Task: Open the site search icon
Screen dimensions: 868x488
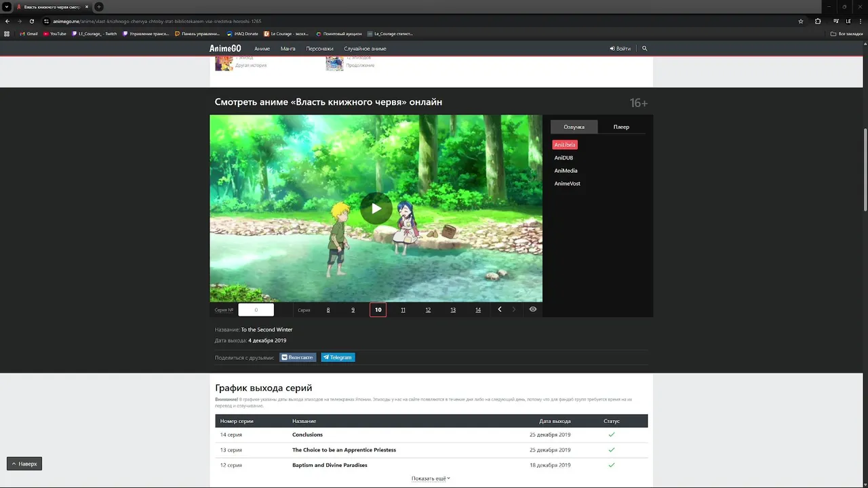Action: coord(645,49)
